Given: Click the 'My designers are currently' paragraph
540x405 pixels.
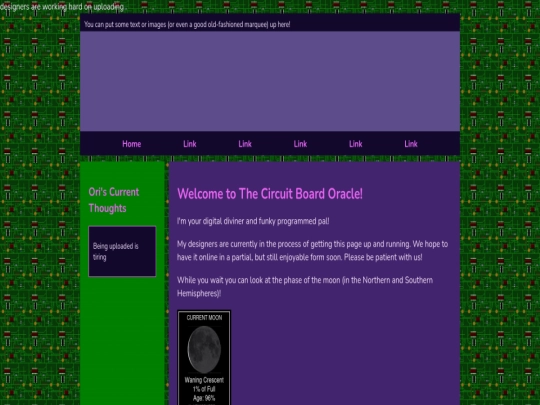Looking at the screenshot, I should 312,251.
